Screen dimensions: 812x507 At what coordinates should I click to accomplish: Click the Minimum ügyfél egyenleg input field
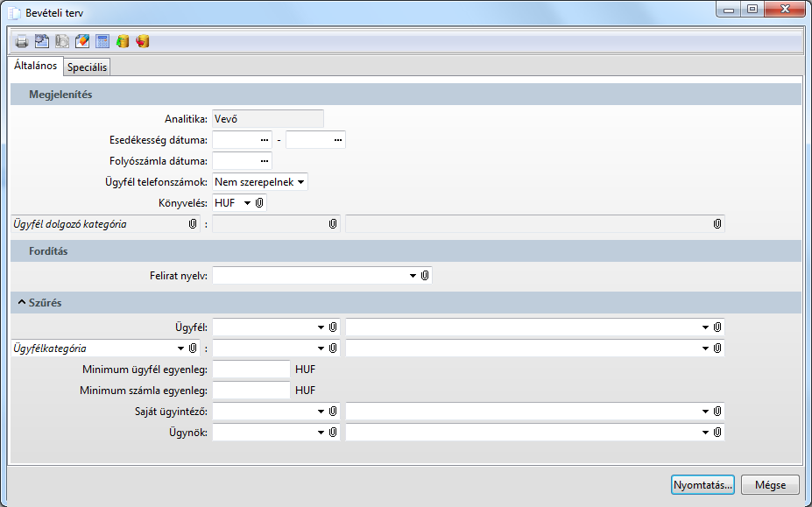tap(251, 370)
